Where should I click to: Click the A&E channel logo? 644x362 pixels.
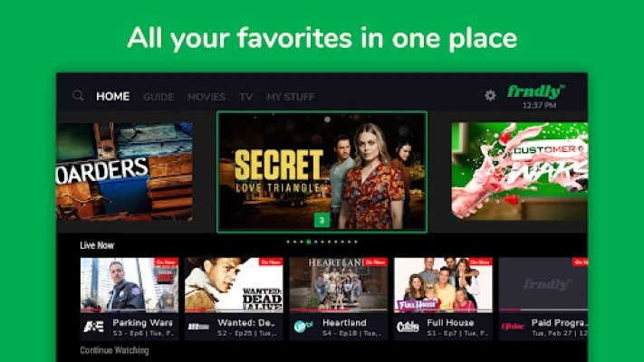click(x=93, y=327)
